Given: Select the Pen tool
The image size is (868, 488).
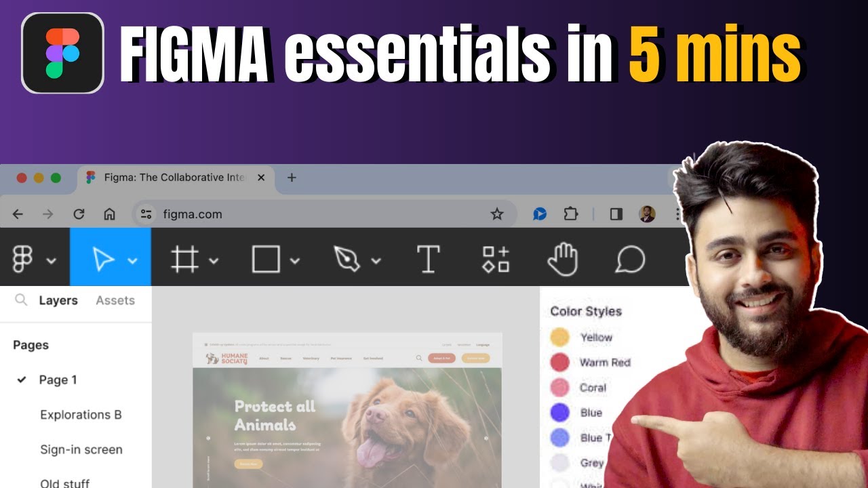Looking at the screenshot, I should [347, 259].
